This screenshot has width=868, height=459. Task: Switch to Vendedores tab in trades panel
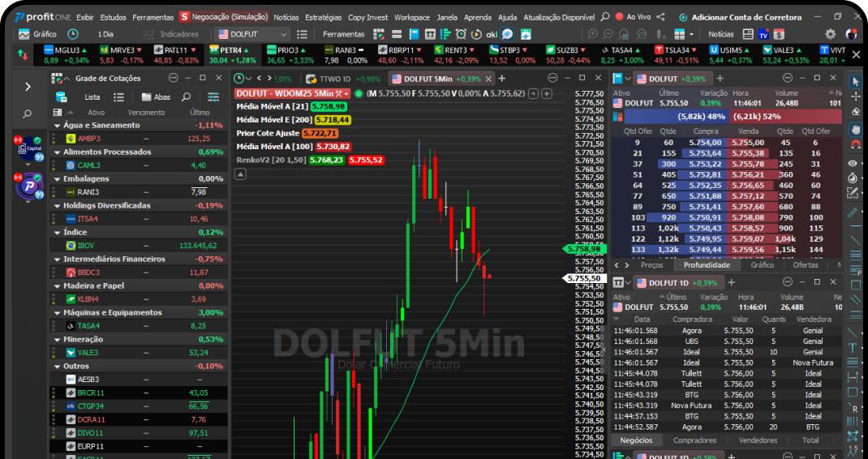(758, 440)
